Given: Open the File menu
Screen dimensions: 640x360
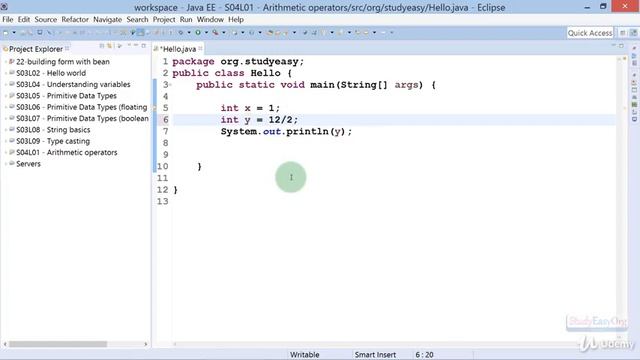Looking at the screenshot, I should pos(7,20).
